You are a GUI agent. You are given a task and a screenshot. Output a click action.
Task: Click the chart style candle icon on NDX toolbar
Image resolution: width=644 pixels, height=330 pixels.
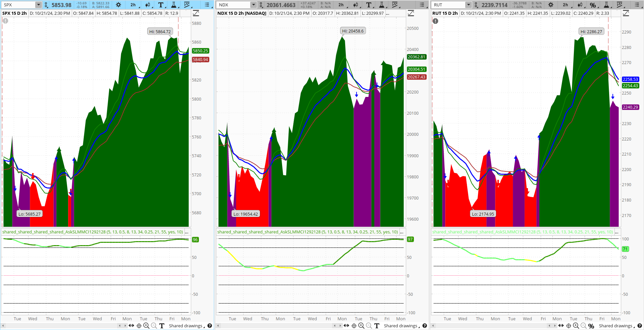pos(356,5)
